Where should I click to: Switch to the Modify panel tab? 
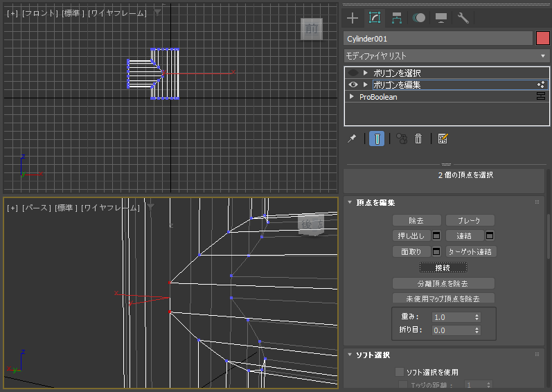pos(375,17)
